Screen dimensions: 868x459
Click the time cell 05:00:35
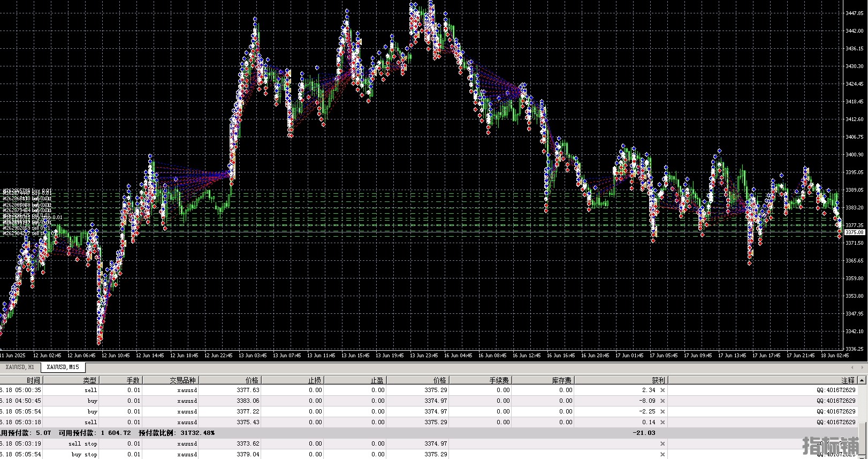click(20, 390)
